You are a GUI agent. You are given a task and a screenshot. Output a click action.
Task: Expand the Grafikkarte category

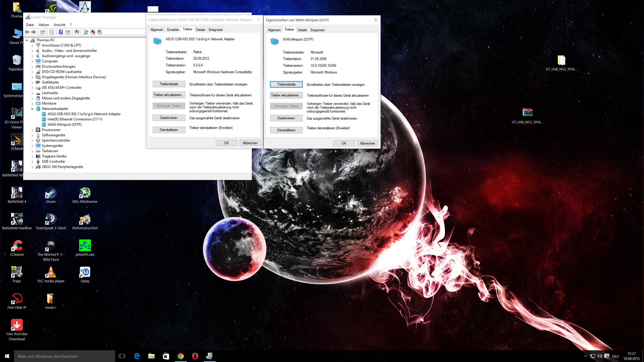pos(33,82)
